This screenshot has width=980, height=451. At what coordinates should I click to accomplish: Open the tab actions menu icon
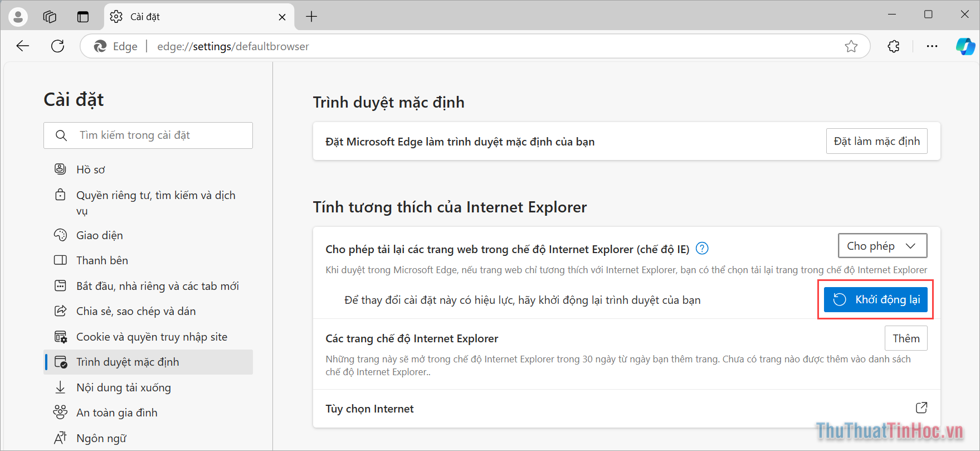[x=83, y=17]
